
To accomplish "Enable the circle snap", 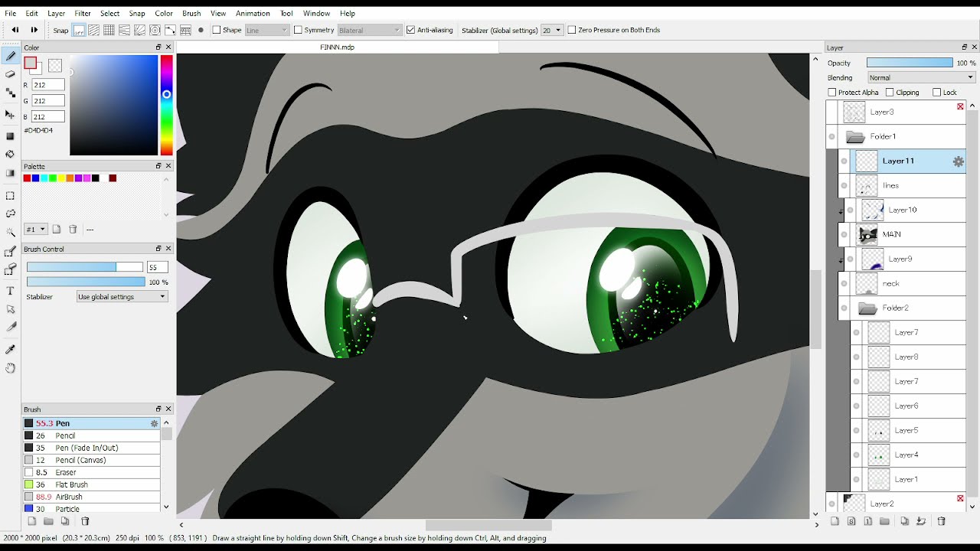I will [155, 30].
